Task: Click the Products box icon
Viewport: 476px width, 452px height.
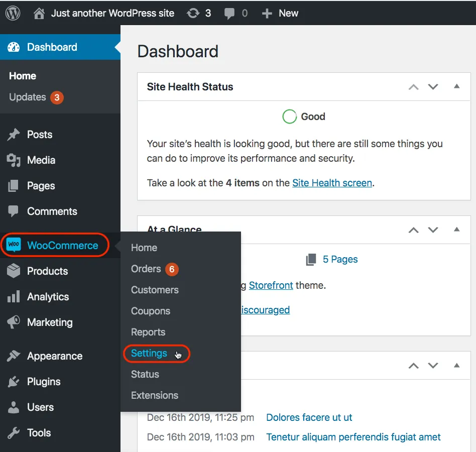Action: point(14,271)
